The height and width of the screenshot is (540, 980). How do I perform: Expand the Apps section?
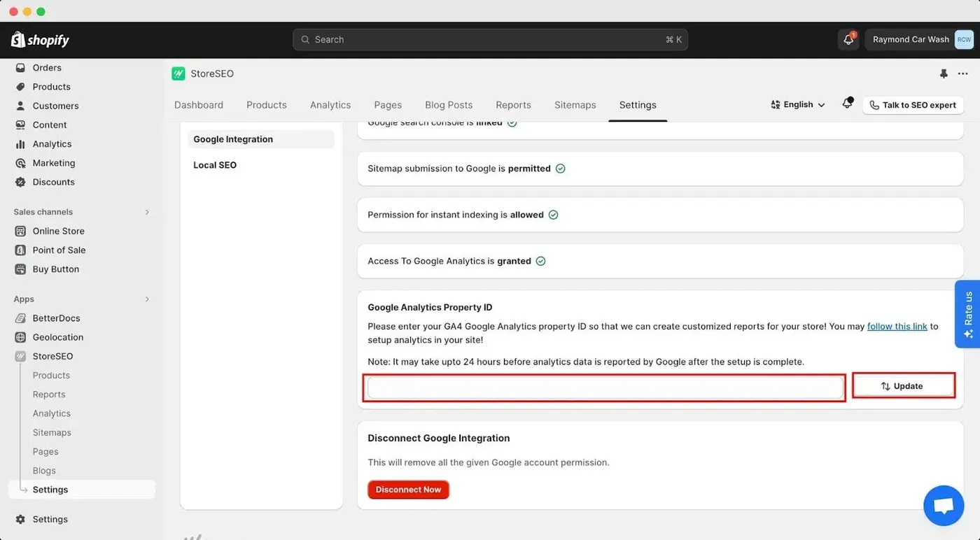[147, 299]
